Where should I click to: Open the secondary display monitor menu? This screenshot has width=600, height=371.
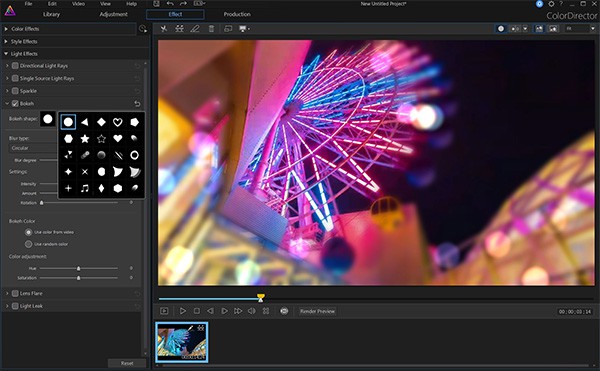(x=244, y=29)
